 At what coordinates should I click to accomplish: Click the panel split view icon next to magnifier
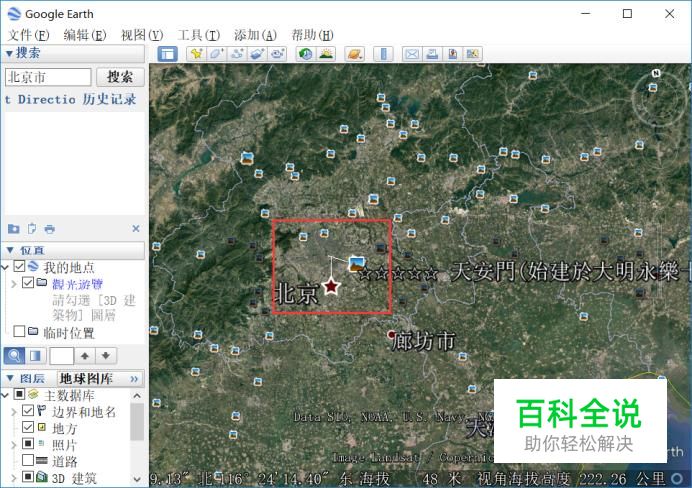pyautogui.click(x=35, y=356)
